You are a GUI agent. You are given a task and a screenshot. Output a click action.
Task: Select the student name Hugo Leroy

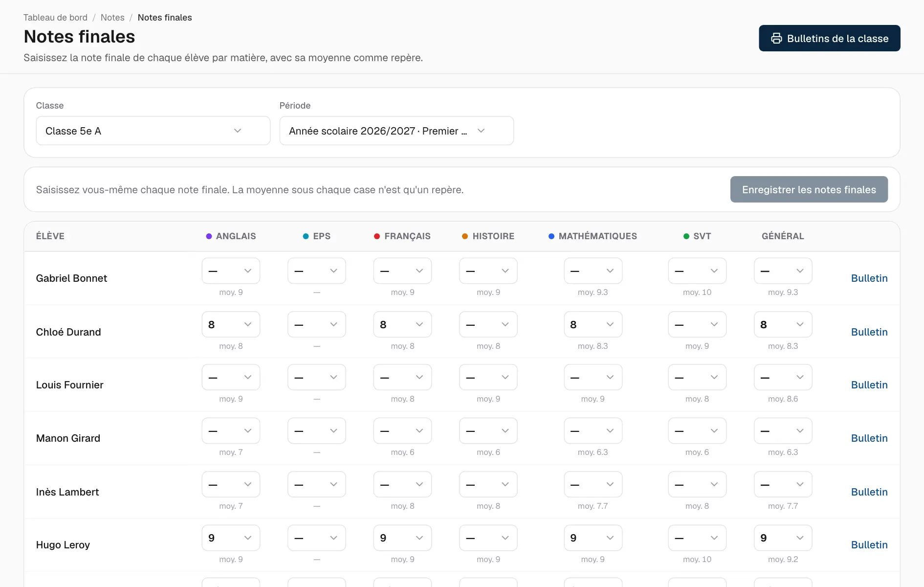(63, 544)
